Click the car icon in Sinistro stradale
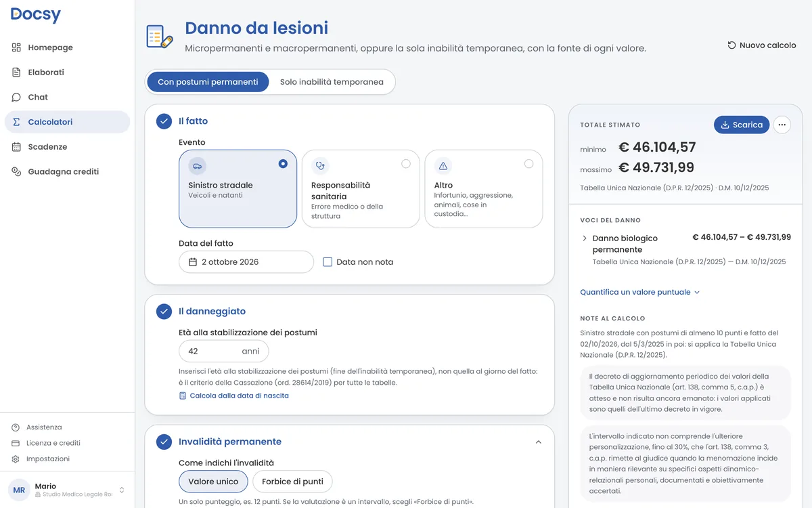 tap(197, 166)
